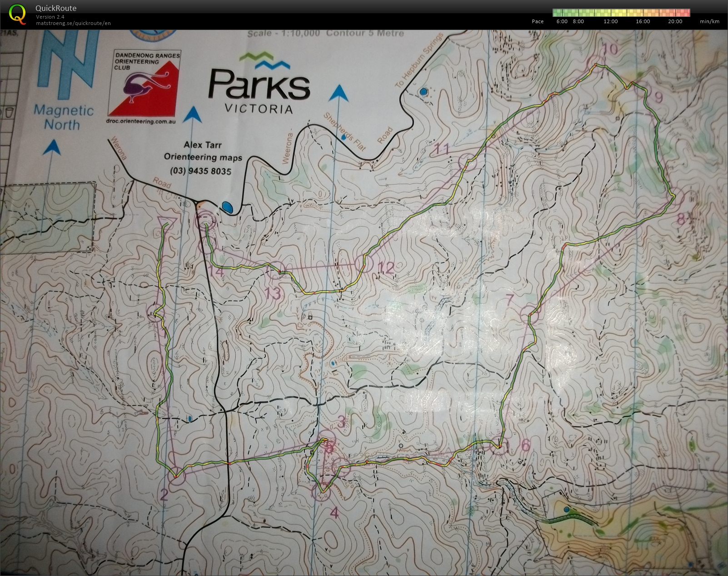The image size is (728, 576).
Task: Click the QuickRoute logo icon
Action: 17,13
